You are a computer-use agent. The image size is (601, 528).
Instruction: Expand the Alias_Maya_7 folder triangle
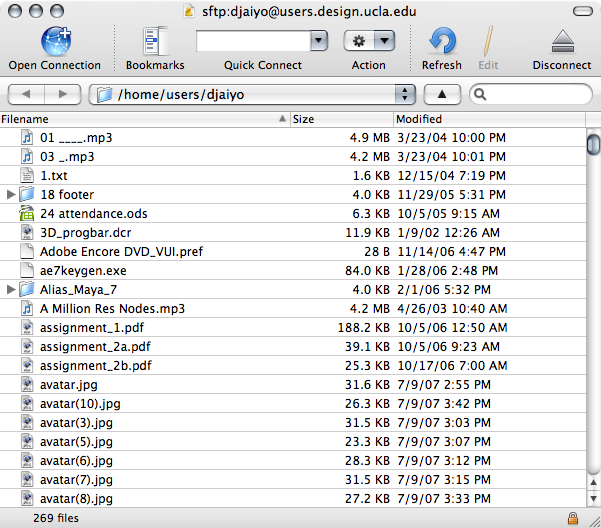[11, 289]
